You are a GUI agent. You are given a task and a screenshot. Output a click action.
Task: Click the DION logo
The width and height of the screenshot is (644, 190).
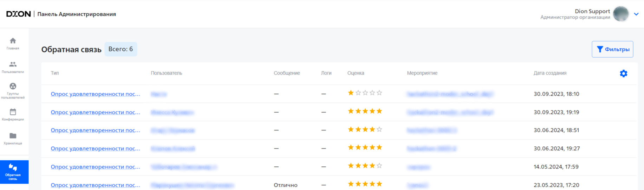[19, 14]
